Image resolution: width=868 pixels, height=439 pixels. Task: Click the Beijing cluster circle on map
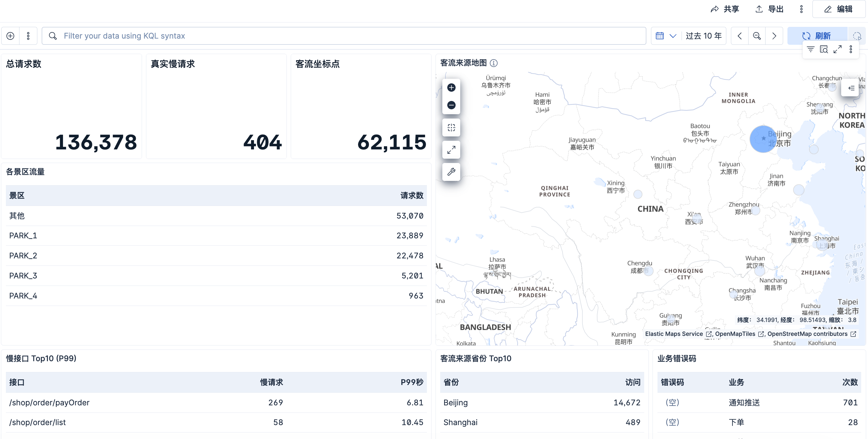[763, 139]
